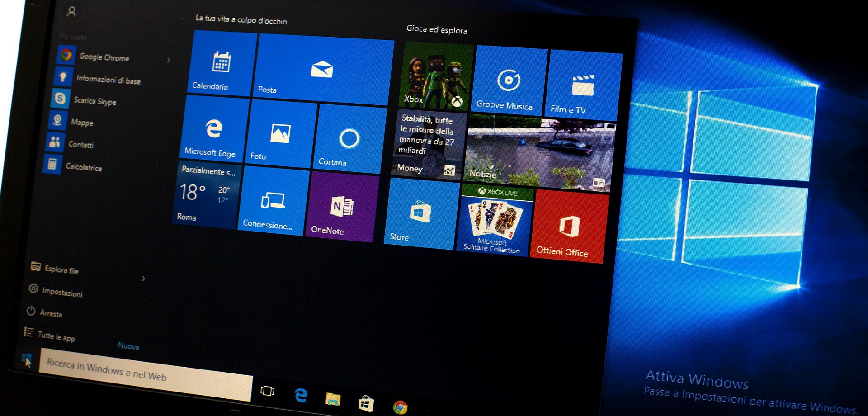Open the Calendario tile
This screenshot has height=416, width=868.
[x=222, y=63]
